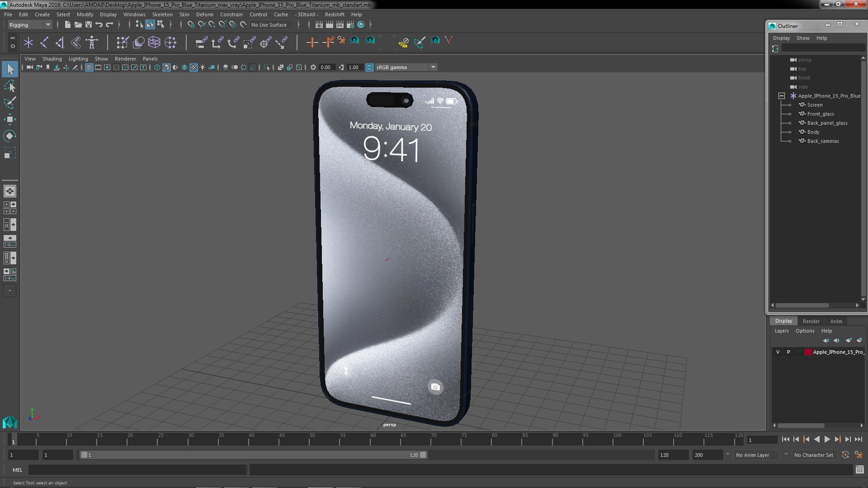Select the arrow Select tool
This screenshot has height=488, width=868.
10,69
